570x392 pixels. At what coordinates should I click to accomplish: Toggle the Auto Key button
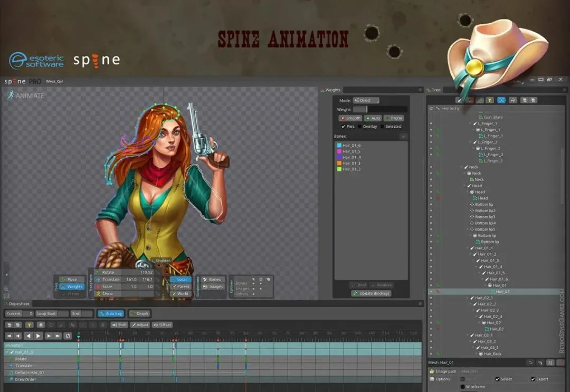(111, 313)
